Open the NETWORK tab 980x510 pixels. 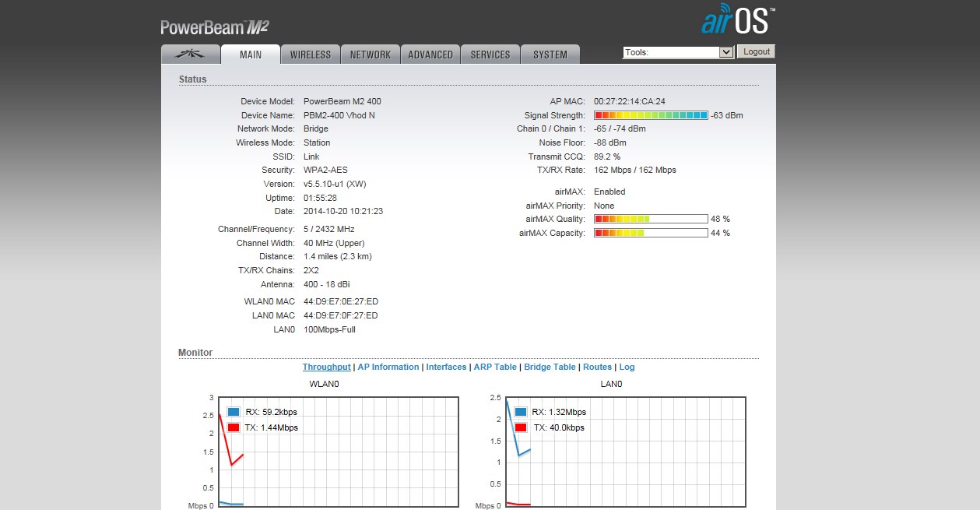tap(371, 55)
